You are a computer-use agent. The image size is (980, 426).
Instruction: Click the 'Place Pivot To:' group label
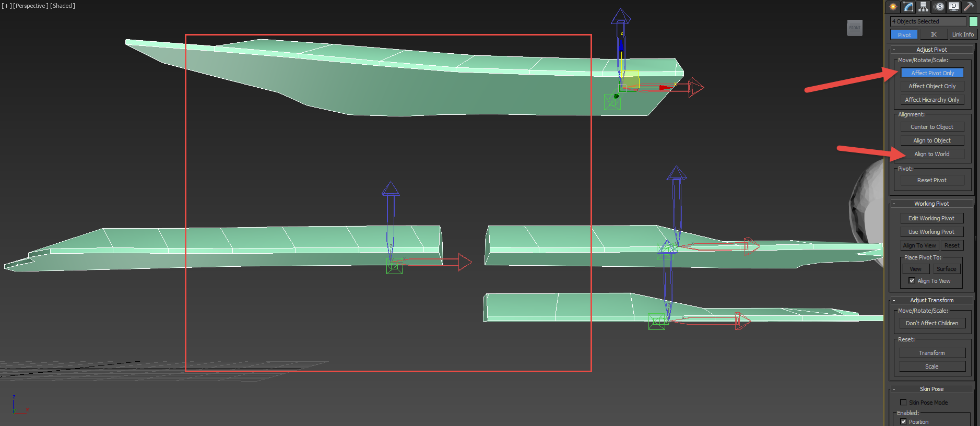click(923, 257)
